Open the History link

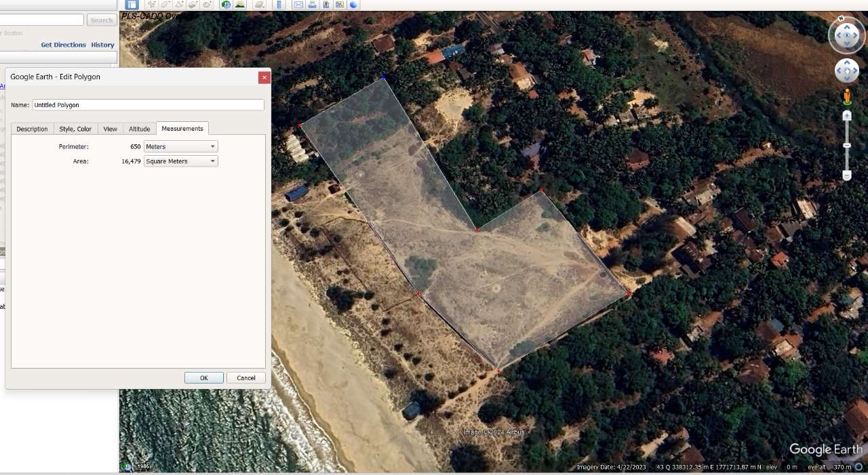click(x=103, y=45)
